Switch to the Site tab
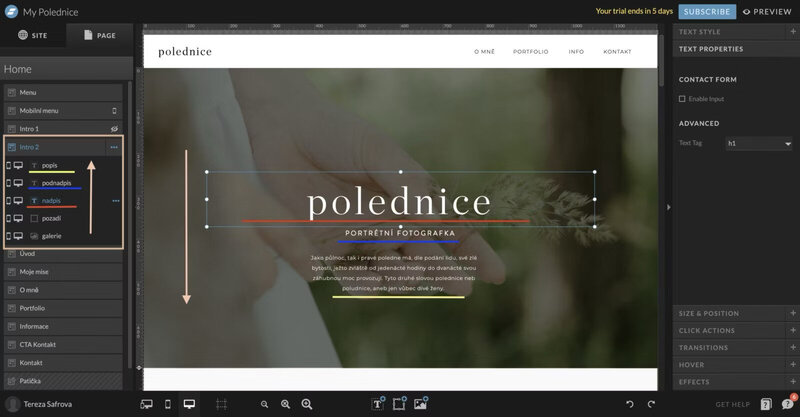800x417 pixels. [x=33, y=34]
